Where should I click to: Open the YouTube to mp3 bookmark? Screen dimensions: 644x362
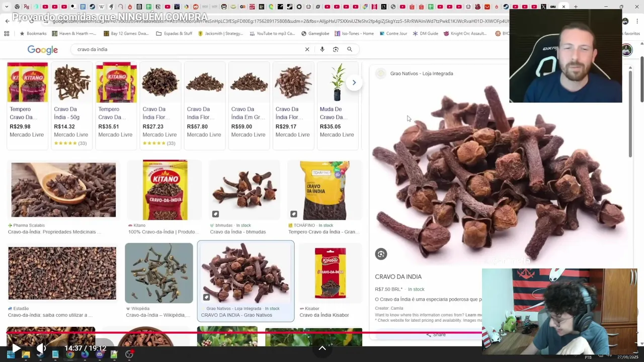click(272, 34)
